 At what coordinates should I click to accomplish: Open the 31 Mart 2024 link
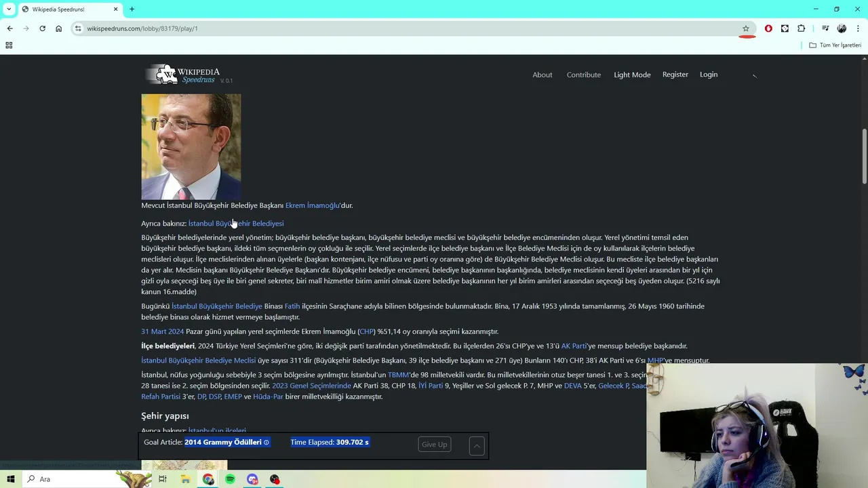click(162, 331)
